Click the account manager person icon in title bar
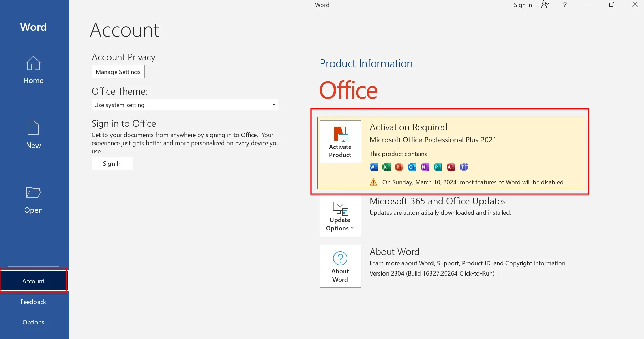 pyautogui.click(x=545, y=5)
